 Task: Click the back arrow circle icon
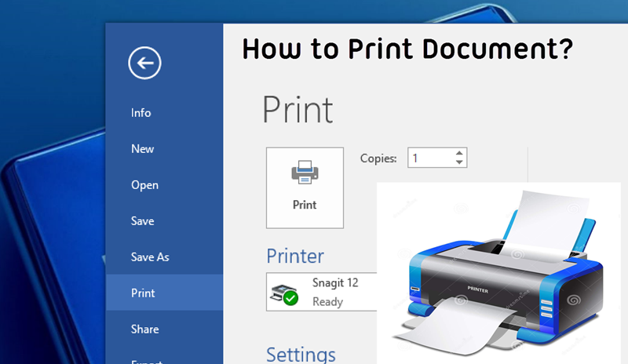click(146, 63)
